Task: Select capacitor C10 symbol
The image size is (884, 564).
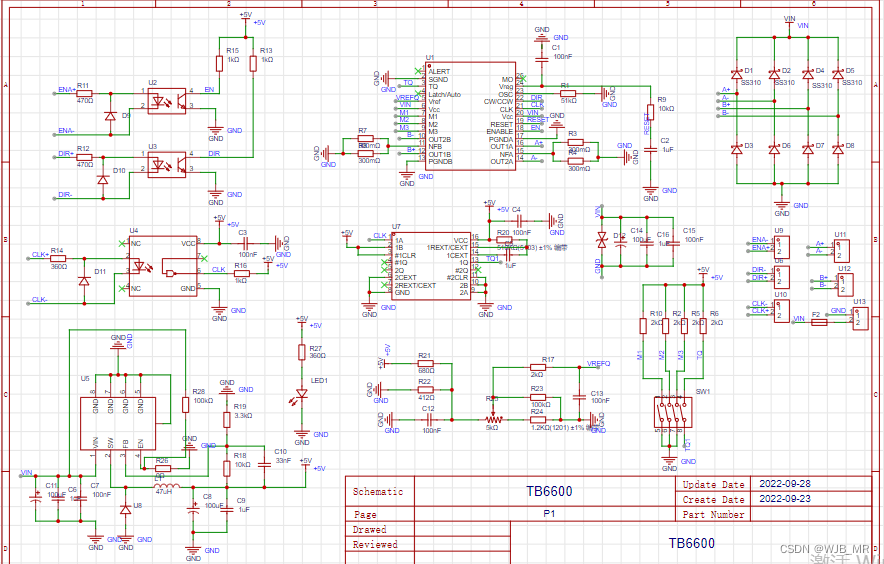Action: 264,465
